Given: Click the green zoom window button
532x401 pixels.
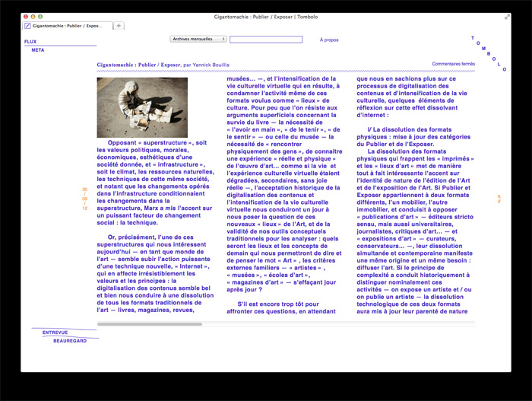Looking at the screenshot, I should (x=40, y=17).
